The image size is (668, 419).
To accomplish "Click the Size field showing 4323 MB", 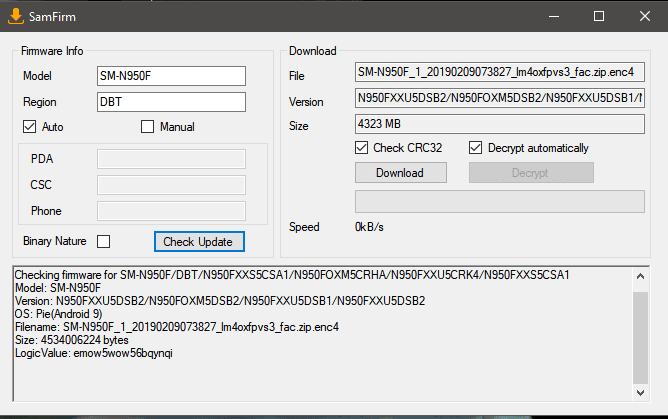I will 500,124.
